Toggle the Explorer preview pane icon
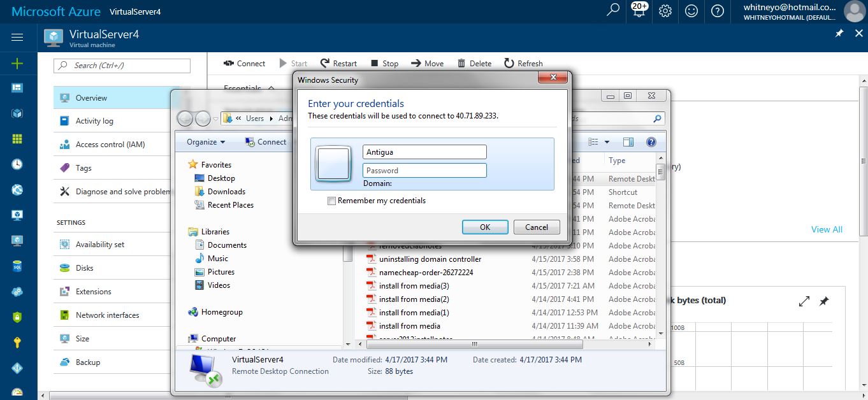The image size is (868, 400). pos(628,142)
